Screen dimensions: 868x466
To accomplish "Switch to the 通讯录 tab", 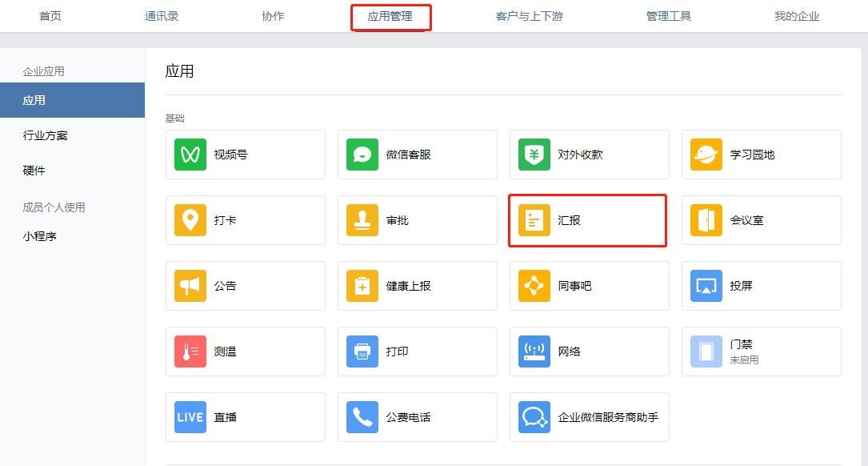I will [x=162, y=16].
